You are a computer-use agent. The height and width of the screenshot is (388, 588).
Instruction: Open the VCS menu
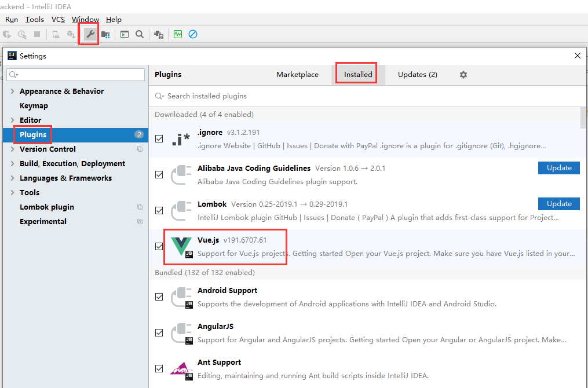pos(58,20)
